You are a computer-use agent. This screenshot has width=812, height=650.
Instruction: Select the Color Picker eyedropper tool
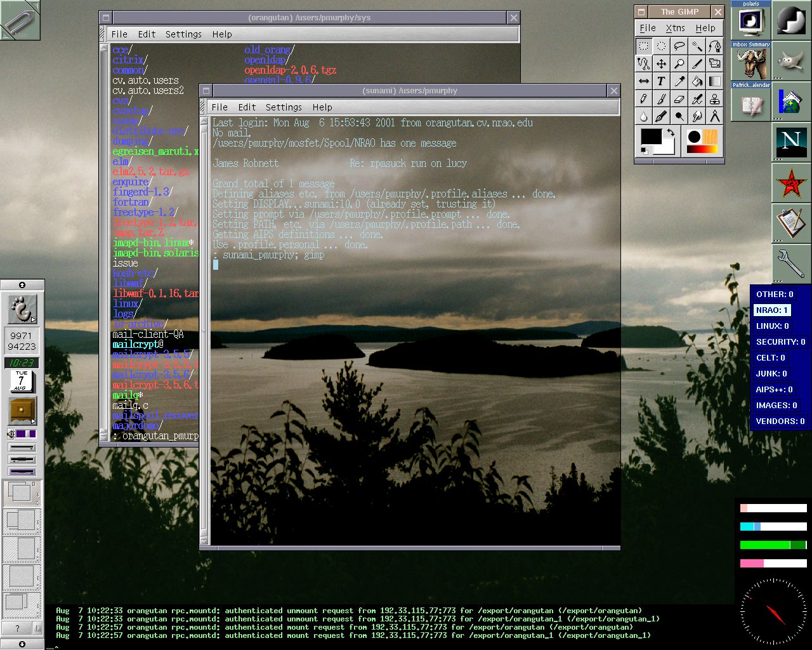tap(679, 81)
